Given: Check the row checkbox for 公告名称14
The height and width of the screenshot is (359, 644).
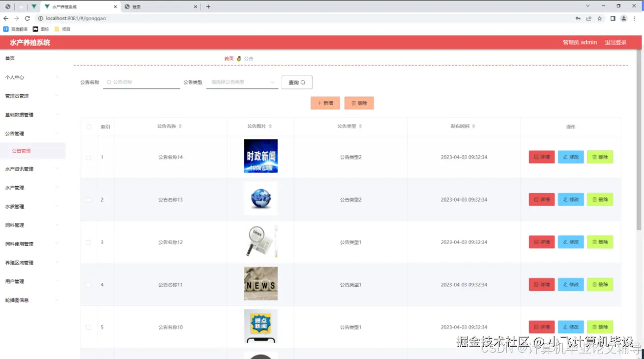Looking at the screenshot, I should tap(88, 157).
